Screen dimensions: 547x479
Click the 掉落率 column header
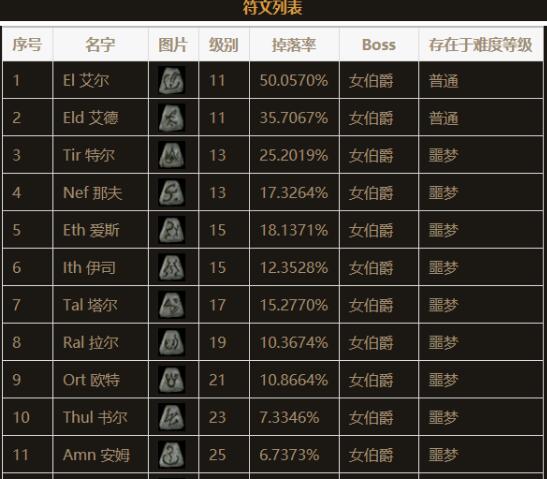pos(294,45)
